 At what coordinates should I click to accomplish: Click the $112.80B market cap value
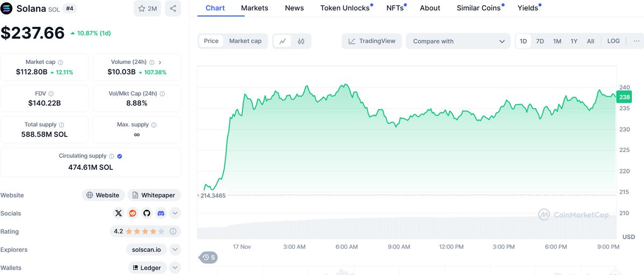pyautogui.click(x=32, y=72)
